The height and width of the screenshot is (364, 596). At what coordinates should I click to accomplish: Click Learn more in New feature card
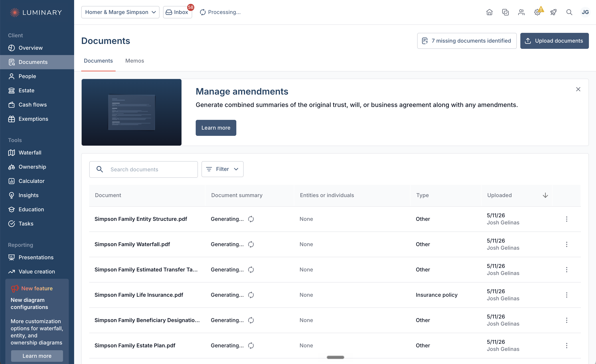tap(37, 356)
